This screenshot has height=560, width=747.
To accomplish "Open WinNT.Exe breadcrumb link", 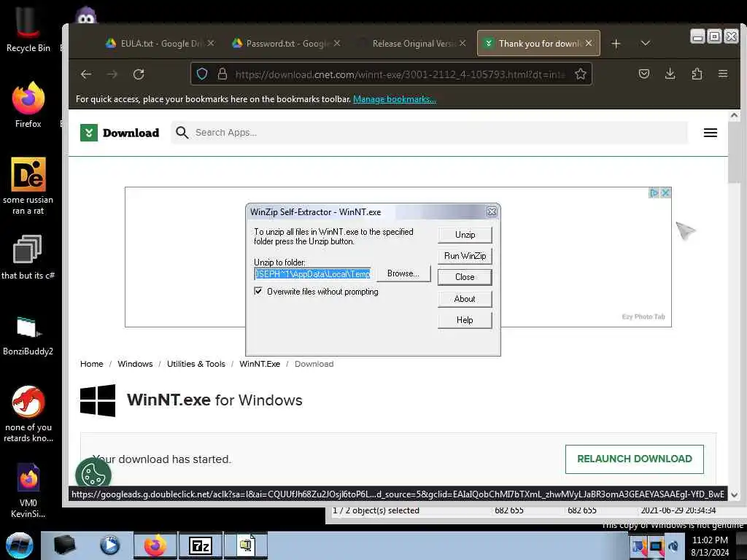I will [260, 364].
